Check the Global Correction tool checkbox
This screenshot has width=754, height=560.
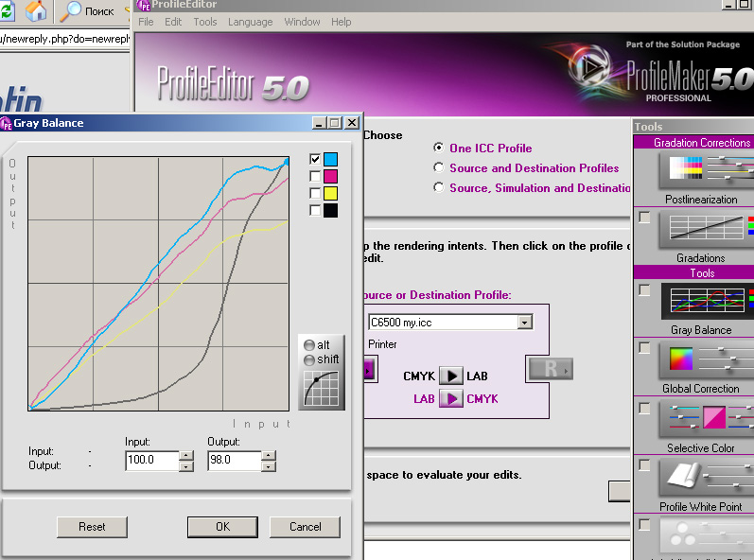[644, 347]
